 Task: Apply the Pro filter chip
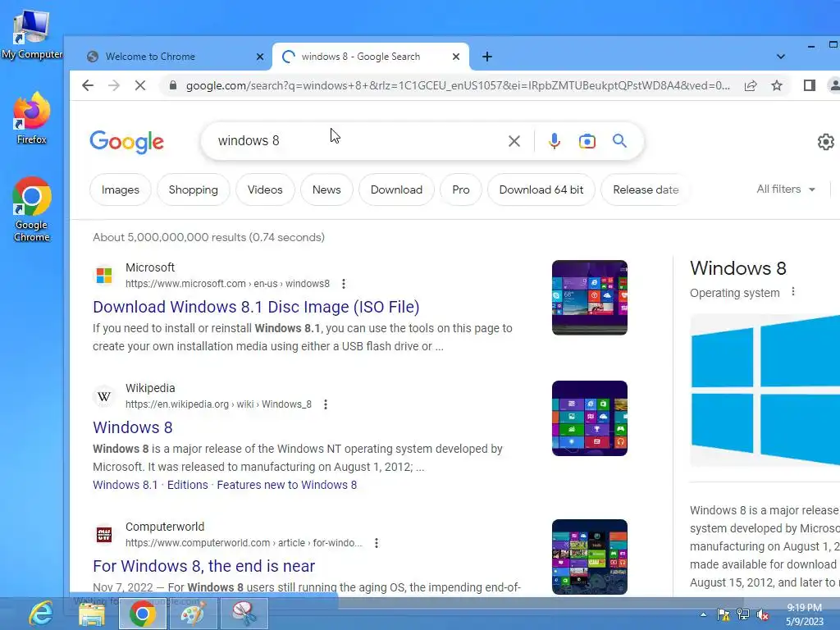coord(461,189)
